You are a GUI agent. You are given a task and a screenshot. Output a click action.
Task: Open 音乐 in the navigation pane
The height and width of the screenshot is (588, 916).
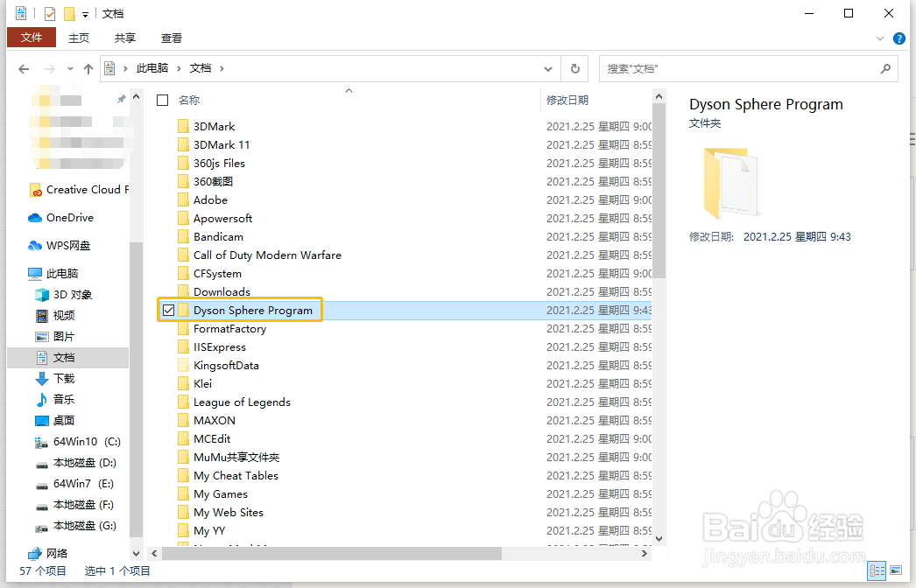tap(55, 400)
